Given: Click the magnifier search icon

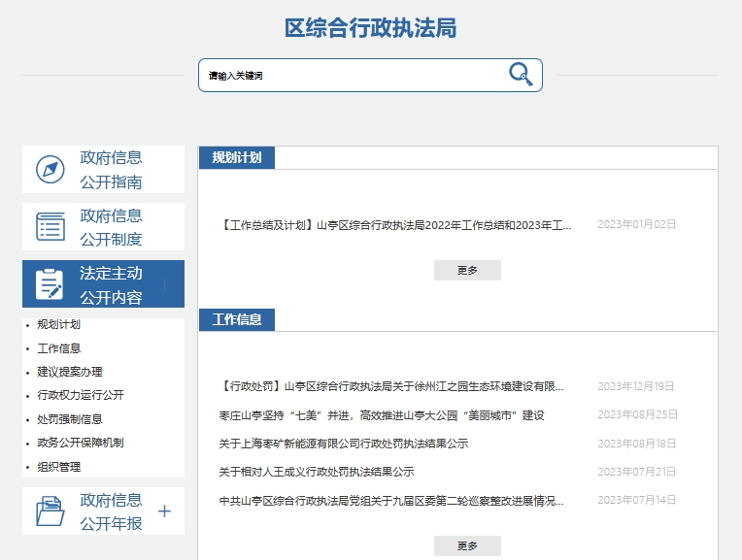Looking at the screenshot, I should (x=521, y=75).
